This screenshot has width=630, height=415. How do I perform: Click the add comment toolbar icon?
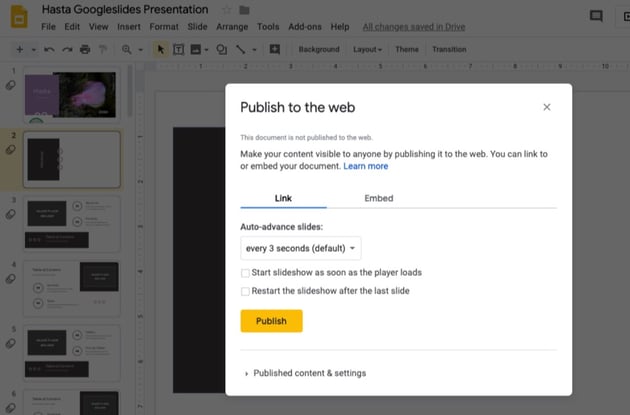tap(275, 49)
